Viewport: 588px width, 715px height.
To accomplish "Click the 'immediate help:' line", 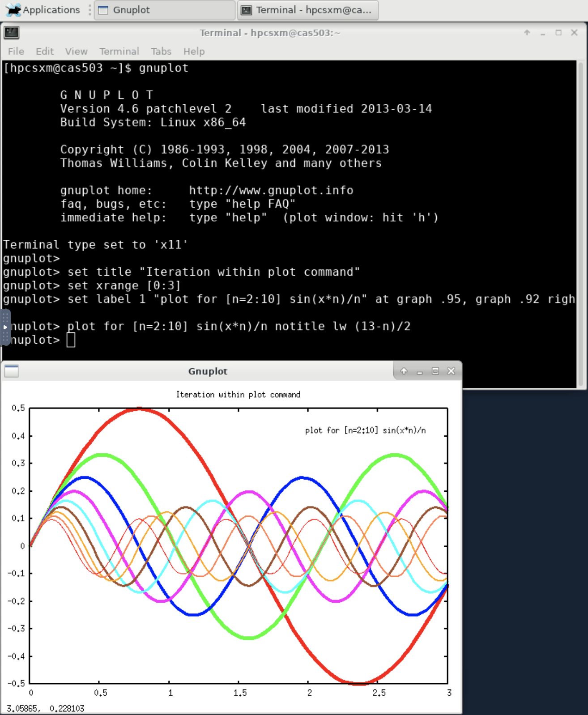I will tap(249, 218).
